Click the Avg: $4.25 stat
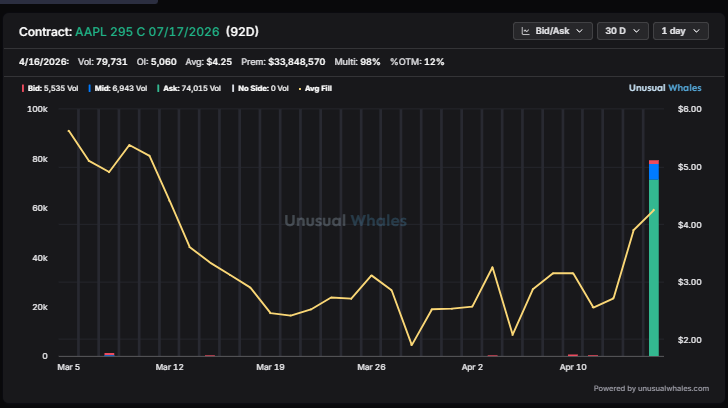This screenshot has height=408, width=728. pyautogui.click(x=208, y=62)
